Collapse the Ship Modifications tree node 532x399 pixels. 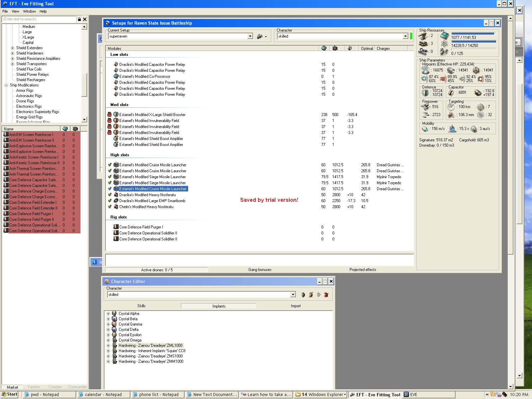coord(6,85)
